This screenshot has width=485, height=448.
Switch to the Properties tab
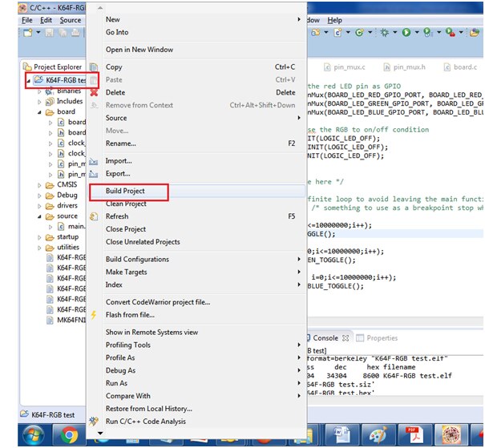pyautogui.click(x=378, y=338)
